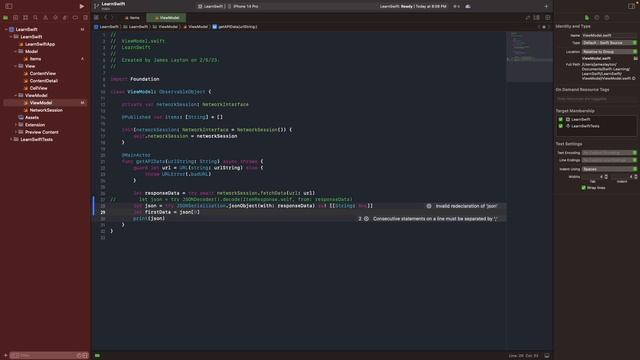Open the breakpoint navigator
The width and height of the screenshot is (640, 360).
[75, 18]
